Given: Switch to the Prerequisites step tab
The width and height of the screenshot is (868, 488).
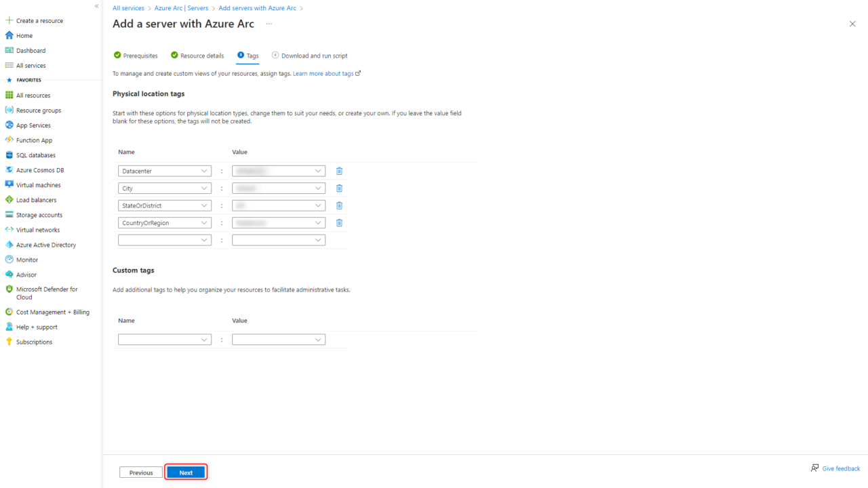Looking at the screenshot, I should pos(136,56).
